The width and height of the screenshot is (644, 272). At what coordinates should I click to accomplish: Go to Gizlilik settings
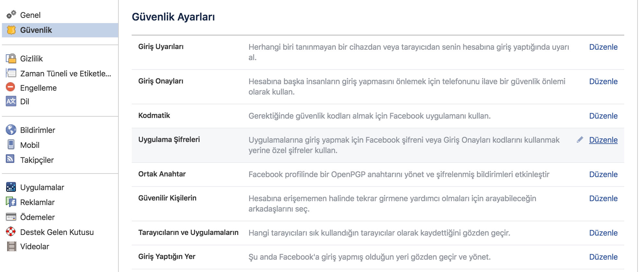(31, 58)
